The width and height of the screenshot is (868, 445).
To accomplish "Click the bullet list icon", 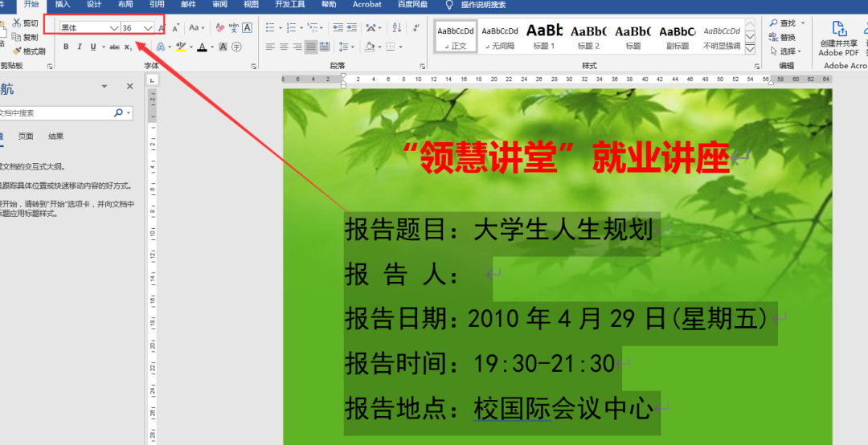I will [270, 27].
